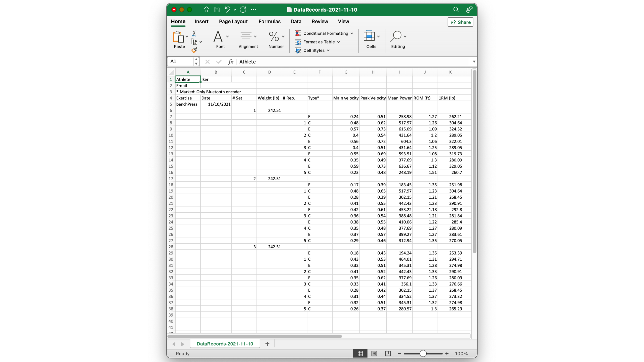Switch to Normal grid view button
The image size is (644, 362).
[360, 353]
